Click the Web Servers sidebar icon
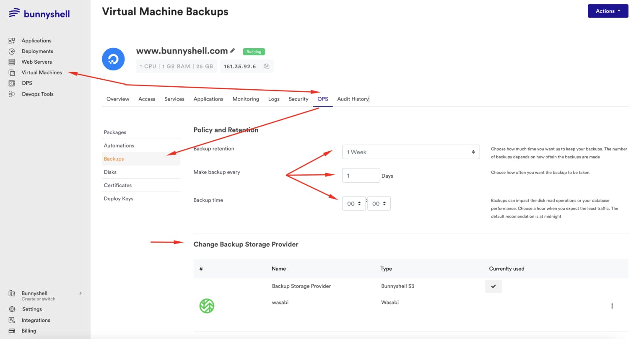Image resolution: width=644 pixels, height=339 pixels. [12, 62]
